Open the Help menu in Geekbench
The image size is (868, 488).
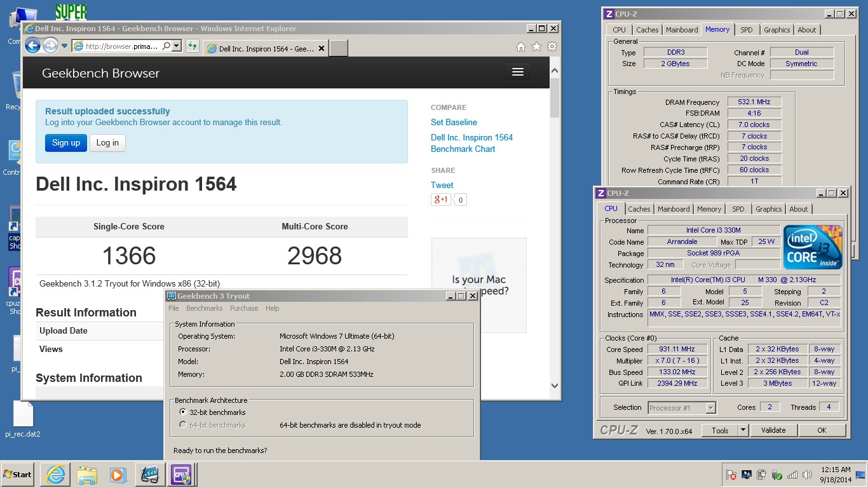tap(273, 308)
